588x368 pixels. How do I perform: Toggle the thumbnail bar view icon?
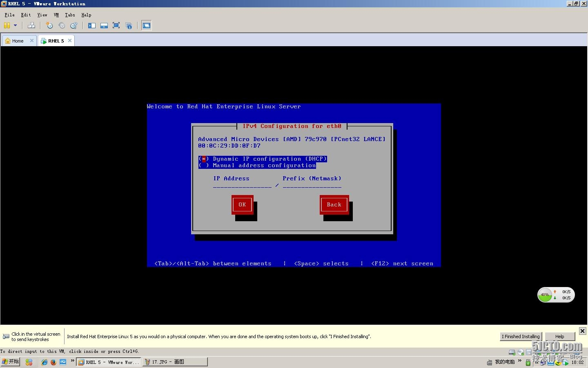pyautogui.click(x=104, y=25)
